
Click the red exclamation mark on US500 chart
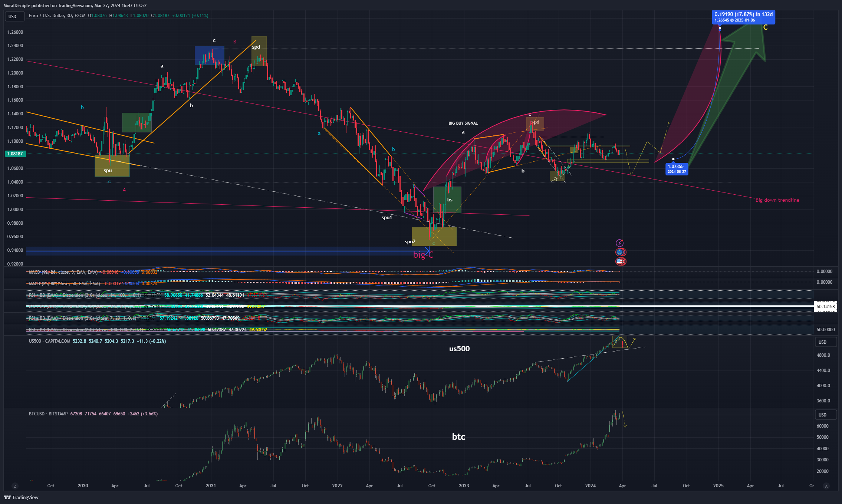(x=622, y=344)
